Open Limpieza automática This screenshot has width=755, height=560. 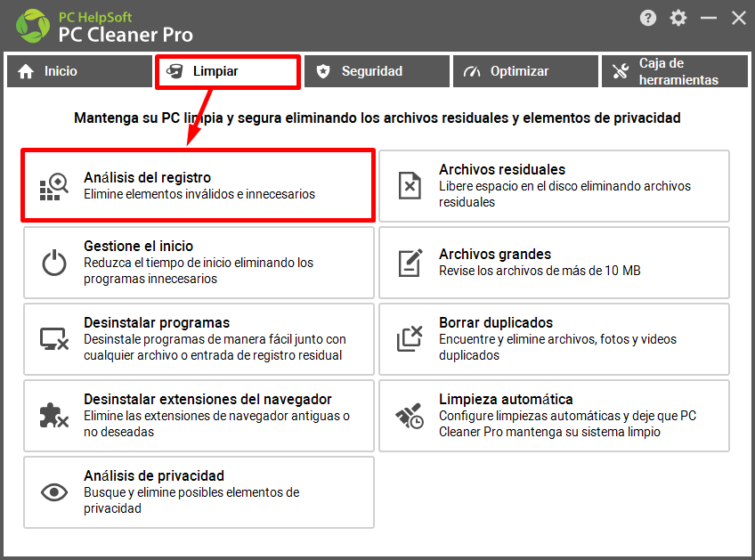click(x=554, y=416)
